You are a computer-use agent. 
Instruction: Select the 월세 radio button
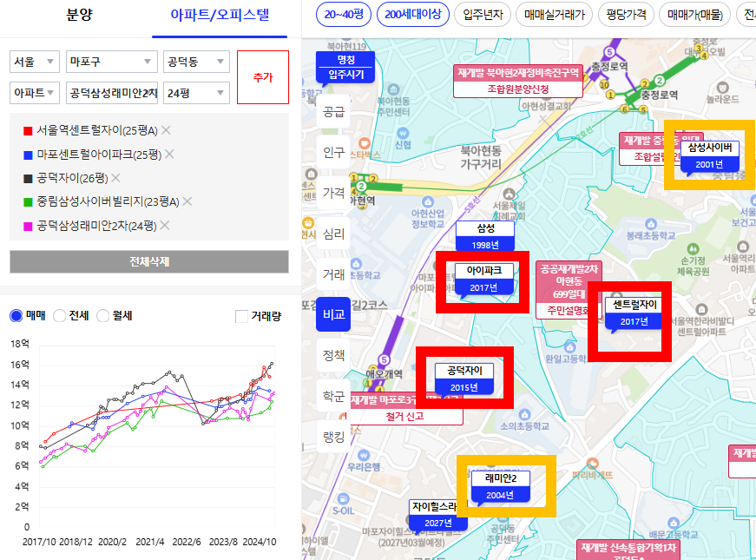coord(102,316)
